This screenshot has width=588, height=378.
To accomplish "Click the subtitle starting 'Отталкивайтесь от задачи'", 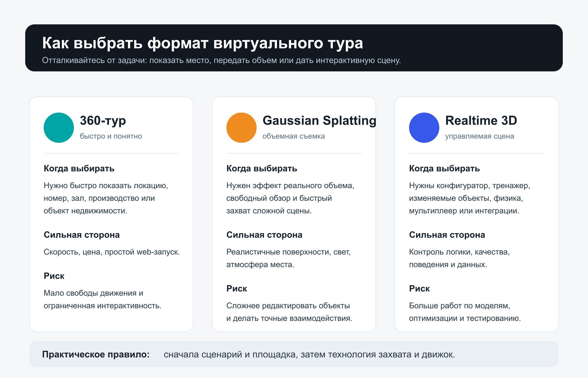I will pyautogui.click(x=221, y=60).
